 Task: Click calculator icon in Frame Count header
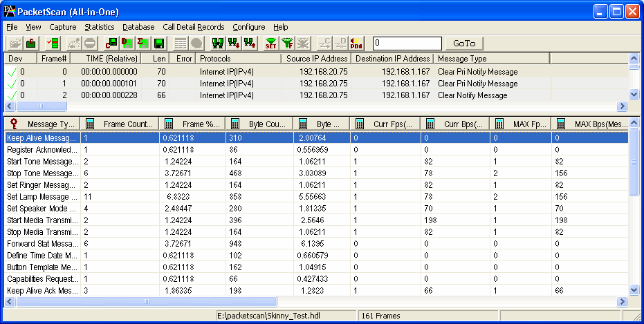click(x=89, y=124)
